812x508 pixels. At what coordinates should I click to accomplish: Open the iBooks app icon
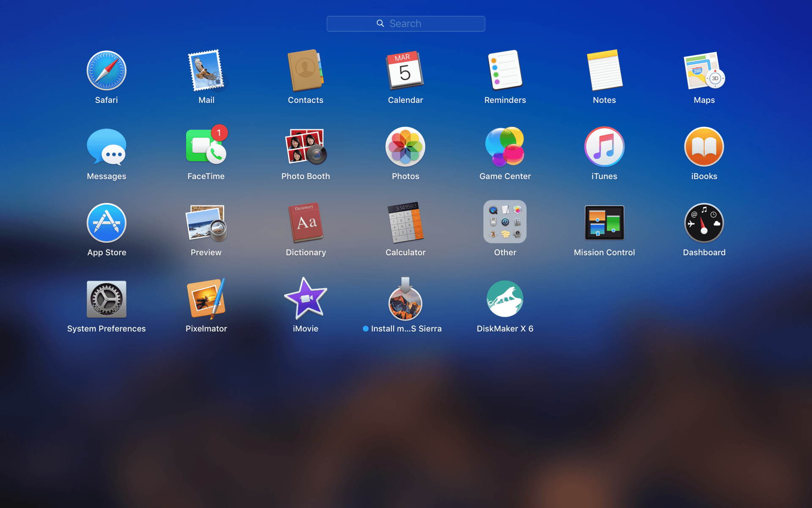(704, 147)
